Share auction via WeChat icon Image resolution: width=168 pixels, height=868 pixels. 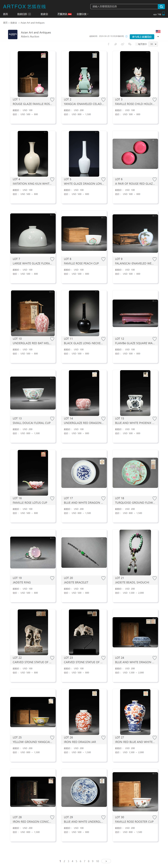click(130, 44)
